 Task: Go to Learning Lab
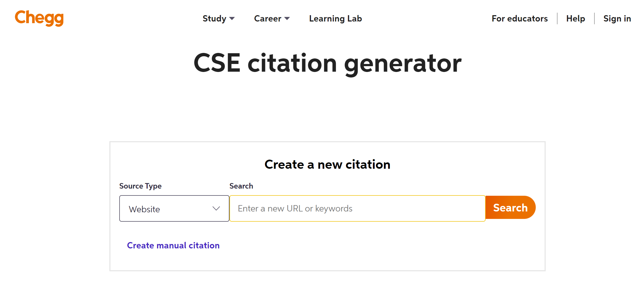(x=335, y=18)
